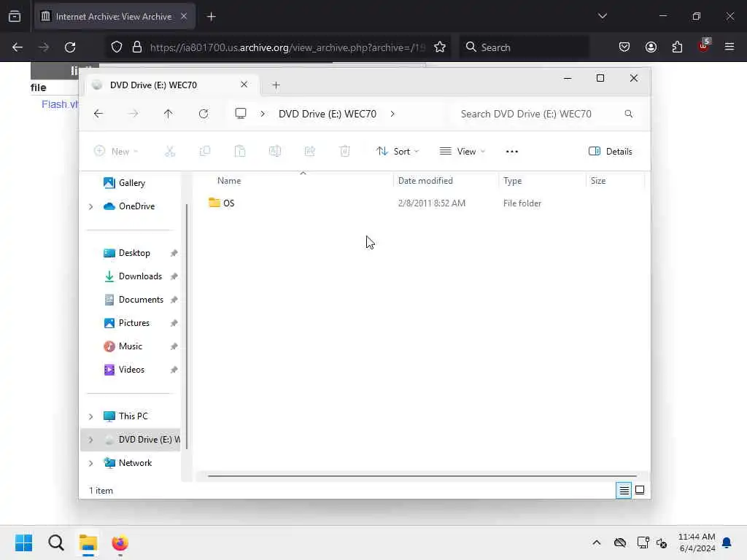Click the Paste clipboard icon in File Explorer

coord(239,152)
